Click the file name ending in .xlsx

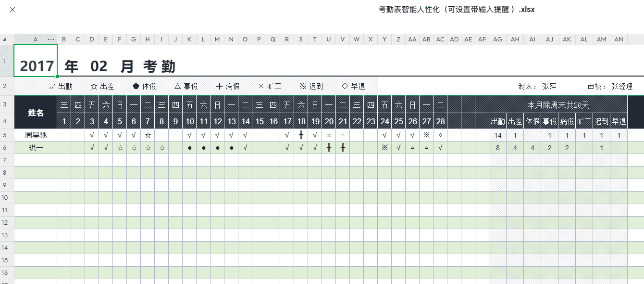[x=457, y=10]
